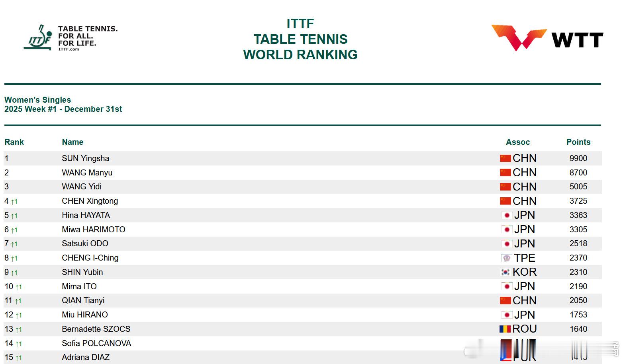625x364 pixels.
Task: Select player name Miwa HARIMOTO
Action: (x=94, y=230)
